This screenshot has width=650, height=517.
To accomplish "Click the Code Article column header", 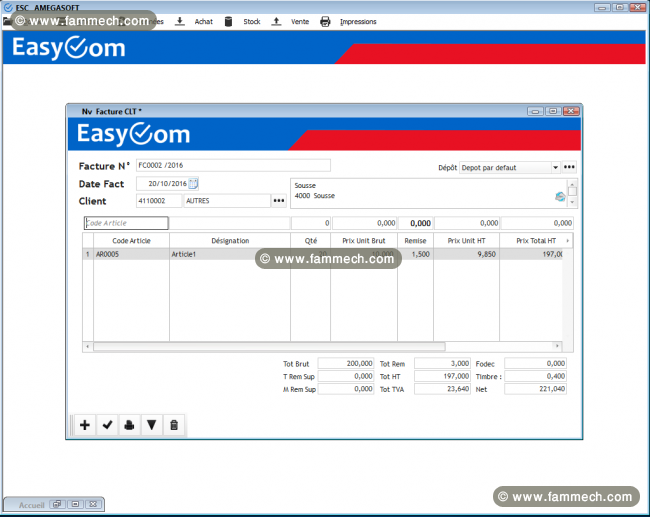I will 131,240.
